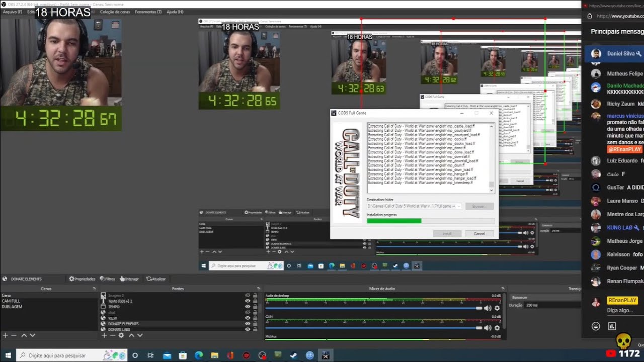The image size is (644, 362).
Task: Open File Explorer from the taskbar
Action: point(214,355)
